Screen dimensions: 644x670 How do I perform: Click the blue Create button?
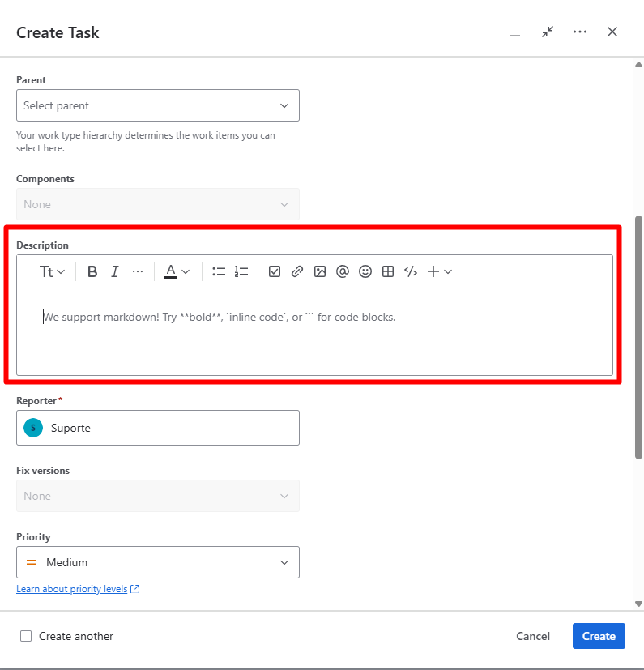[x=599, y=636]
